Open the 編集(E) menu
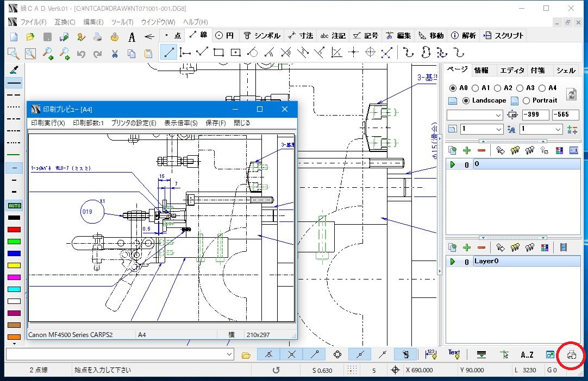Viewport: 588px width, 381px height. click(93, 22)
